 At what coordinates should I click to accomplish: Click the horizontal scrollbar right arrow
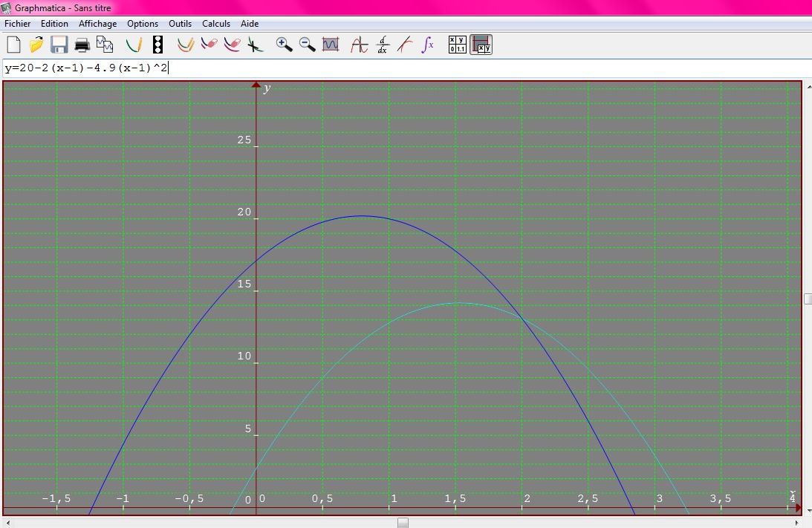tap(797, 523)
